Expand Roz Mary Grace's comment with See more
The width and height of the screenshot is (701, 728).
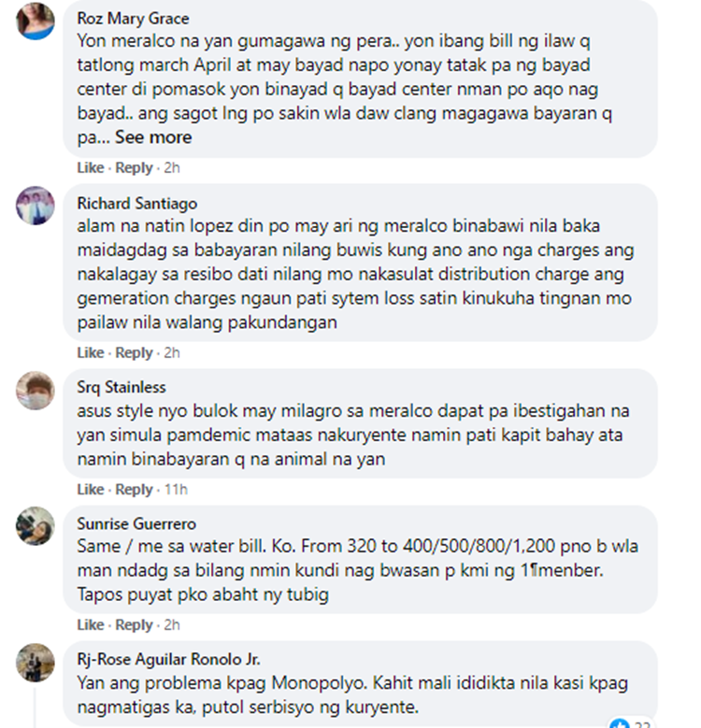pos(153,137)
